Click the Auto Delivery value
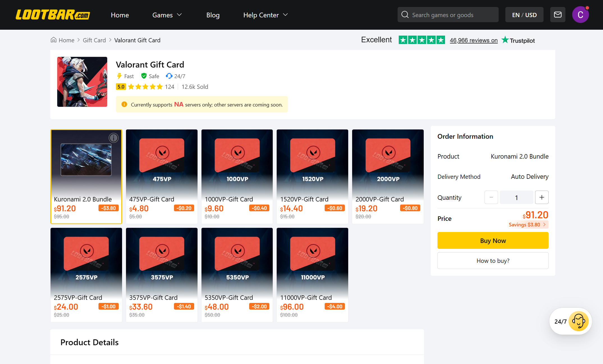 coord(529,177)
